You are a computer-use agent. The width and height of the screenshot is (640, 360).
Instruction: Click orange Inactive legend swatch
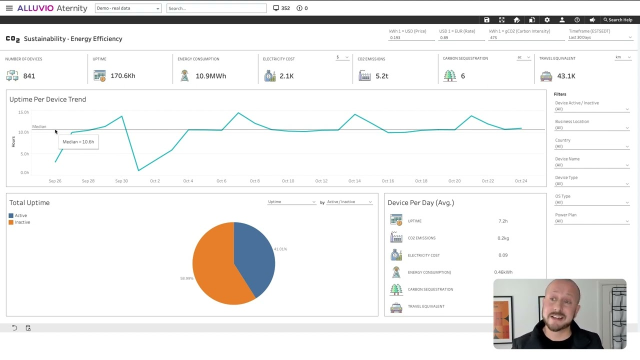coord(11,222)
